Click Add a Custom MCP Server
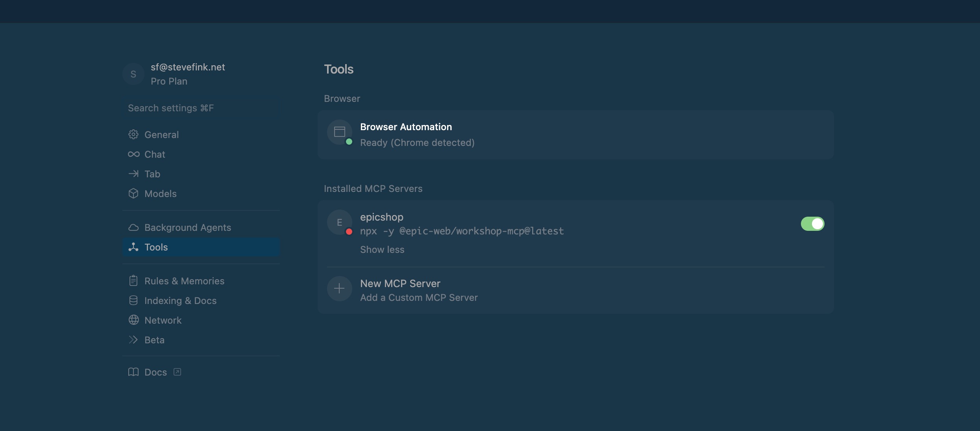The image size is (980, 431). point(419,298)
